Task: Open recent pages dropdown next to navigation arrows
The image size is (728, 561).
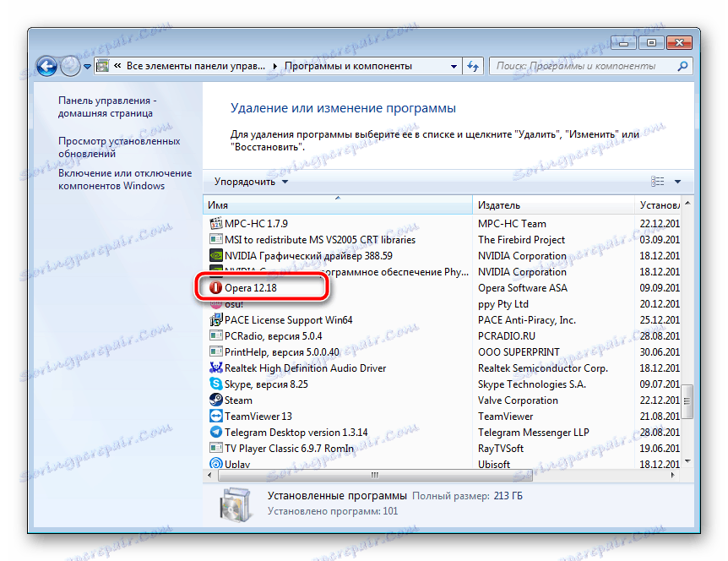Action: pyautogui.click(x=87, y=67)
